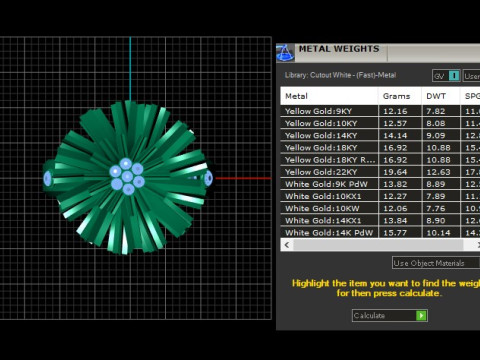Select the White Gold:10KX1 row
480x360 pixels.
[380, 196]
